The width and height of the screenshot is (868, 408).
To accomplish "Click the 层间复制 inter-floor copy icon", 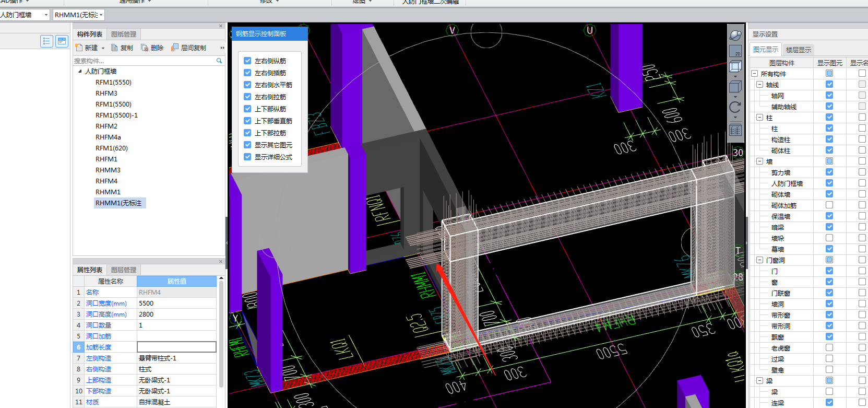I will click(175, 48).
